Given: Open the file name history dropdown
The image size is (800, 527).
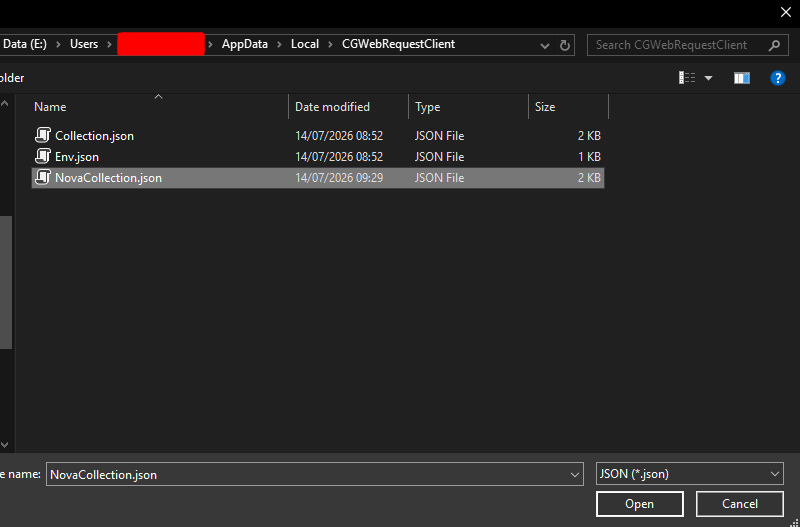Looking at the screenshot, I should tap(574, 475).
